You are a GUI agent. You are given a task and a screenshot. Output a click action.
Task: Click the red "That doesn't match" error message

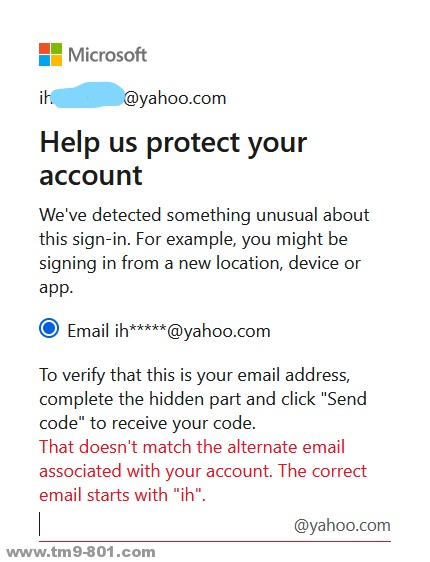click(203, 471)
